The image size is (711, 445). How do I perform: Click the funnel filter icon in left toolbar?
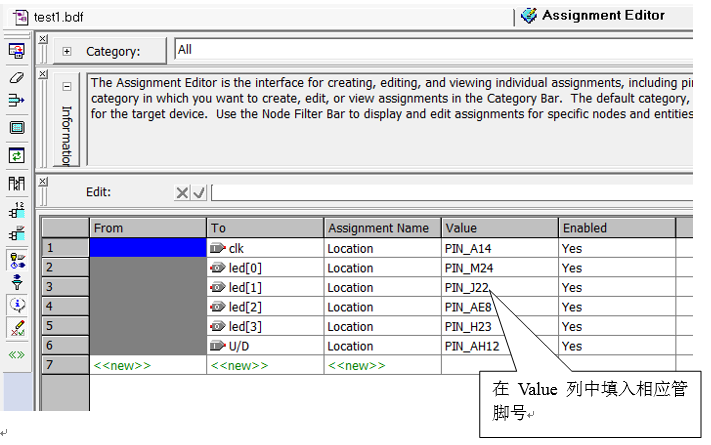click(16, 282)
